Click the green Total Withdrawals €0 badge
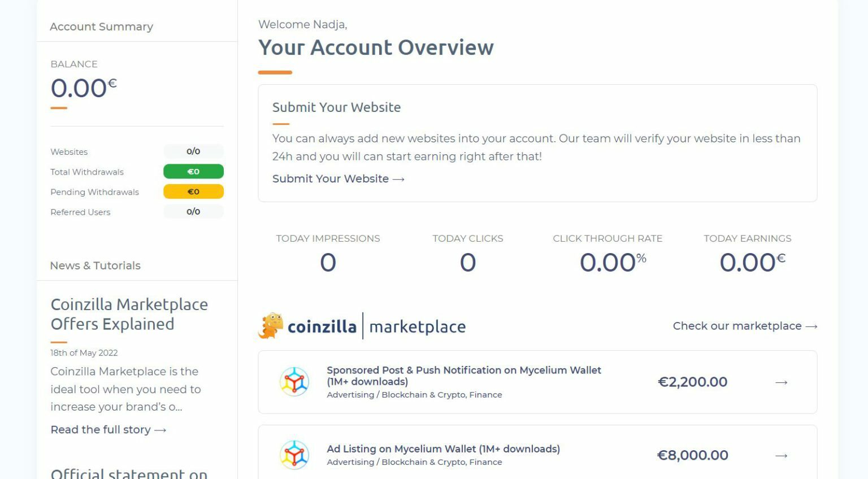The image size is (868, 479). [x=193, y=171]
